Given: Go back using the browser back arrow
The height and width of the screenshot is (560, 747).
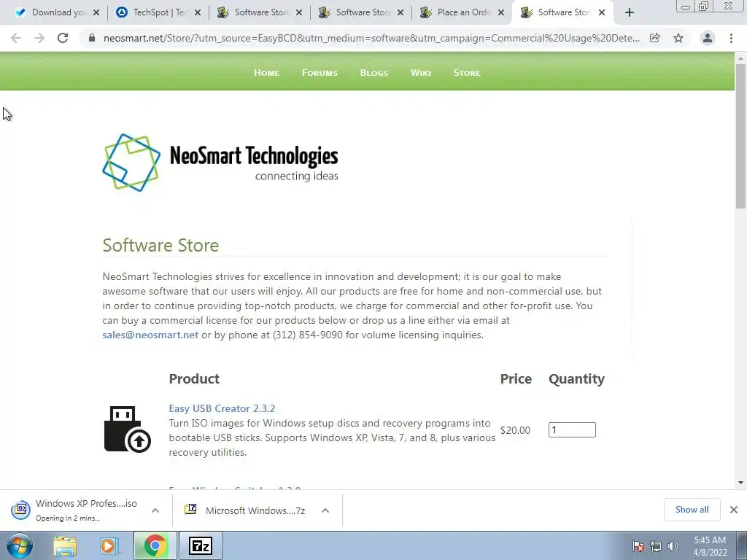Looking at the screenshot, I should pyautogui.click(x=16, y=38).
